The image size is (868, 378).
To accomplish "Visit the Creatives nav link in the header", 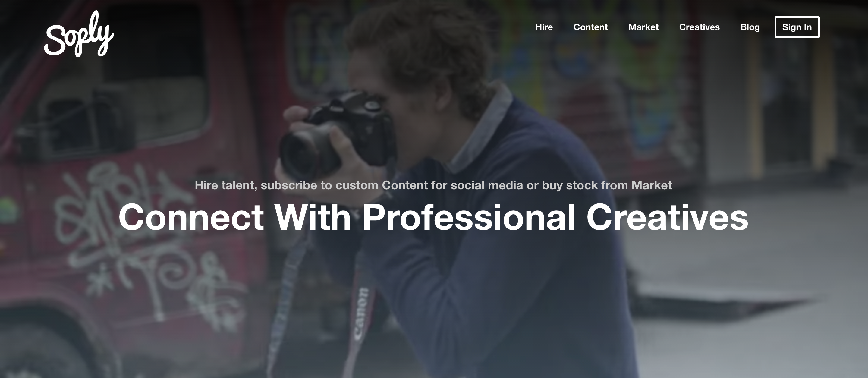I will coord(699,27).
